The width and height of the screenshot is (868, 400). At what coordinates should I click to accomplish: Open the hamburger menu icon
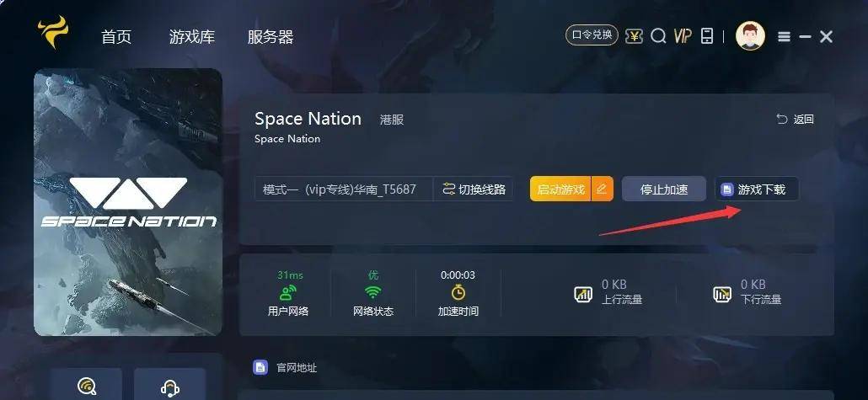pos(784,37)
